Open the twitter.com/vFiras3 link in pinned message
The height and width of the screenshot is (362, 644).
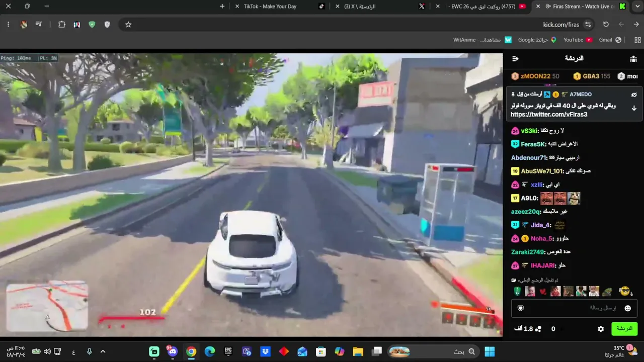point(549,115)
